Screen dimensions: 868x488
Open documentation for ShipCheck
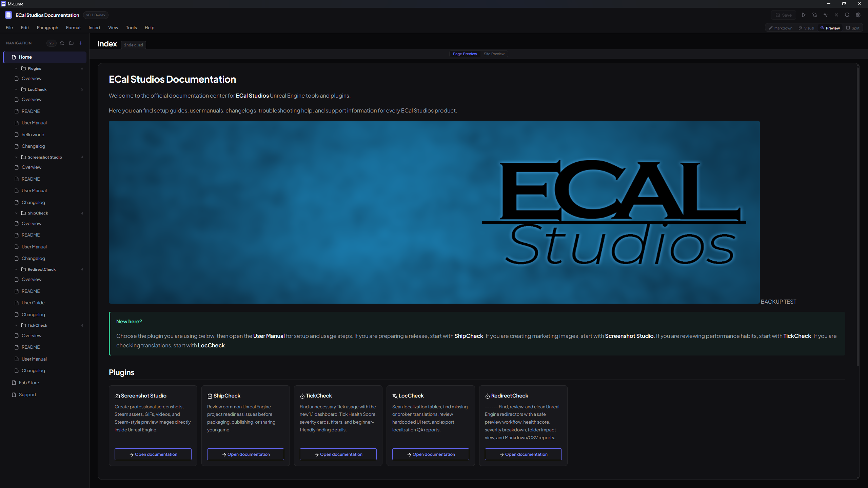(x=245, y=454)
